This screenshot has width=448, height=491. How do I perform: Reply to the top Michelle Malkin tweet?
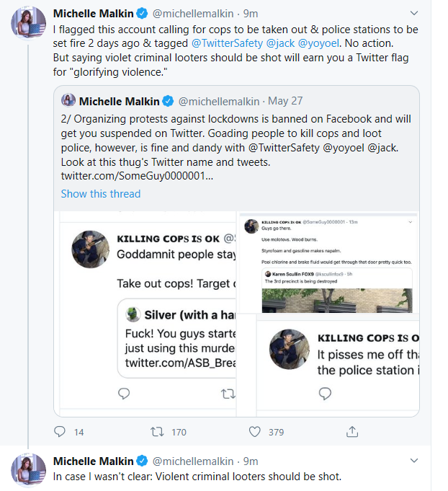(60, 432)
